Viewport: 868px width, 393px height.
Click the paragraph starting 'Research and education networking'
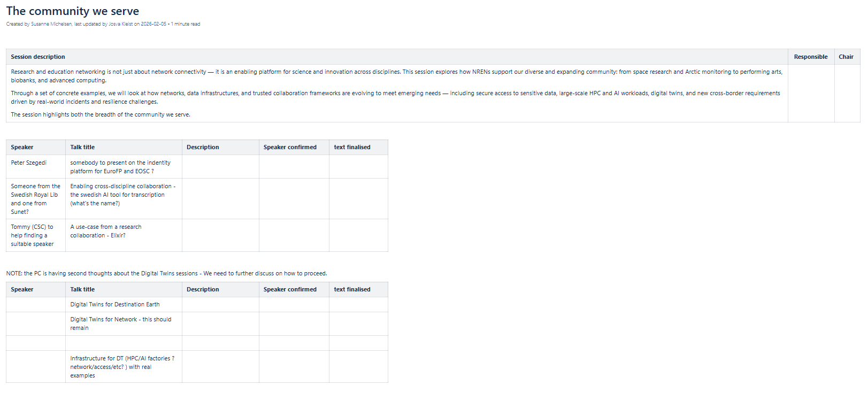[x=396, y=76]
